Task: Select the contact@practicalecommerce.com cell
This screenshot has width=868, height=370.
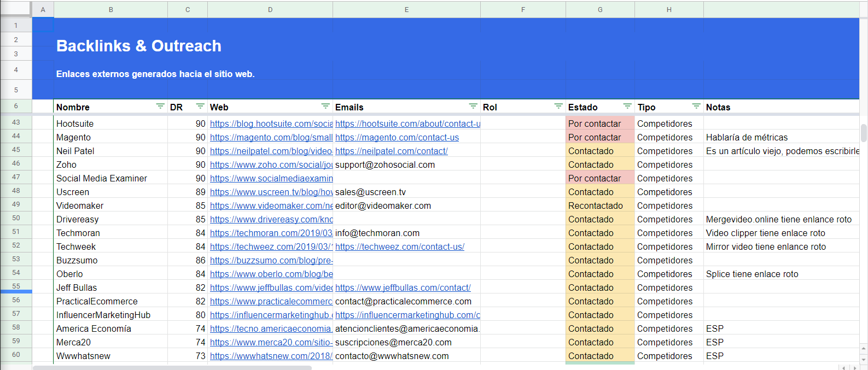Action: 406,302
